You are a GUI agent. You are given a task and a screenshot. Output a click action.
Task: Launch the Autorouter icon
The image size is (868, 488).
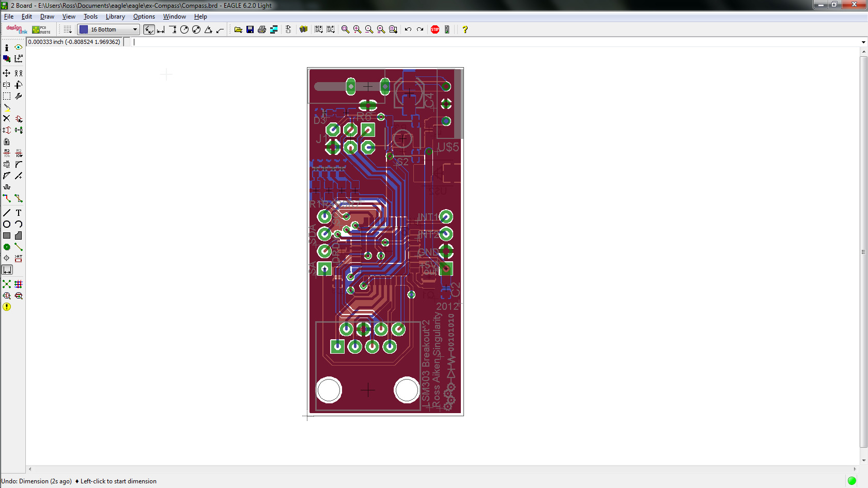[x=19, y=284]
